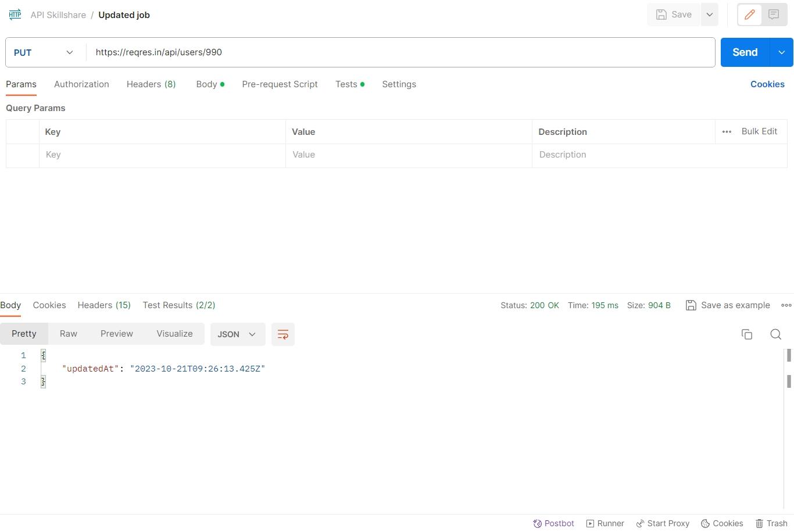
Task: Click the 200 OK status value
Action: tap(545, 305)
